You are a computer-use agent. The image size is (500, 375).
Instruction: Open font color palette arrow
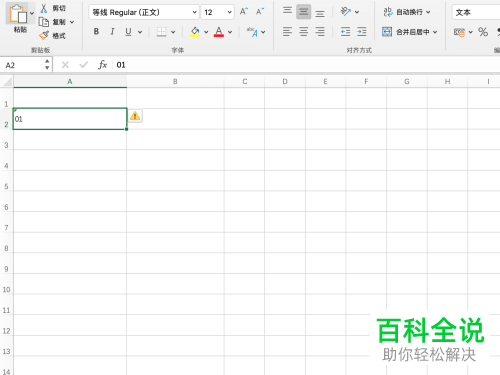(x=230, y=32)
